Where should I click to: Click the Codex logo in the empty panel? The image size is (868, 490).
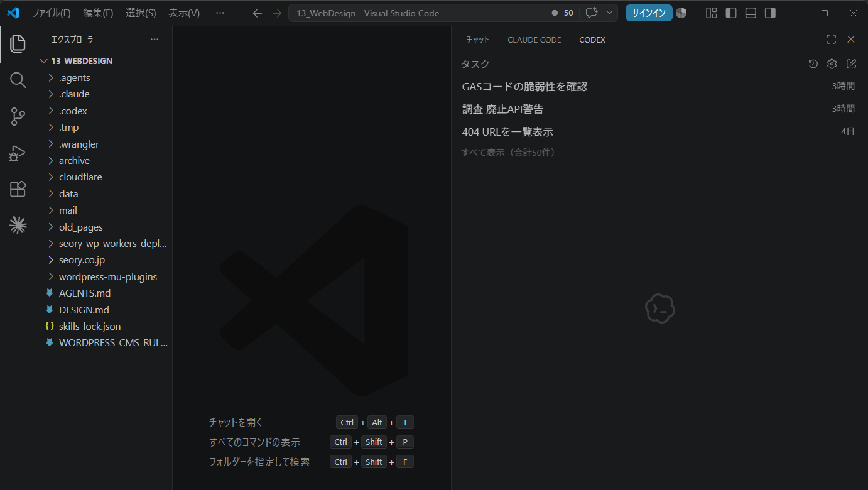click(x=659, y=308)
